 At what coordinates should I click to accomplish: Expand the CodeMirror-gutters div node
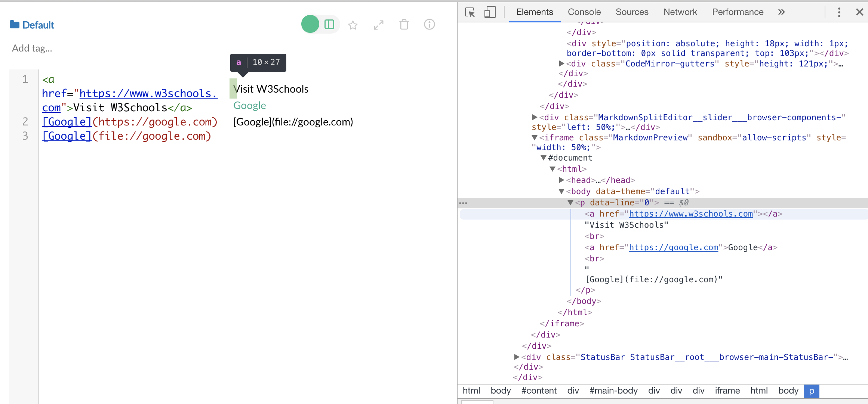561,64
